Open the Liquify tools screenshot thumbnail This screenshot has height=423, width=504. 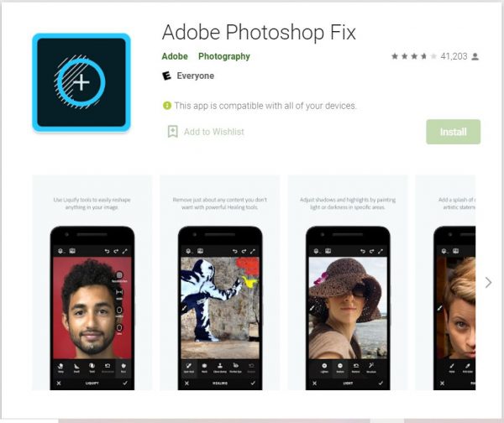point(92,283)
